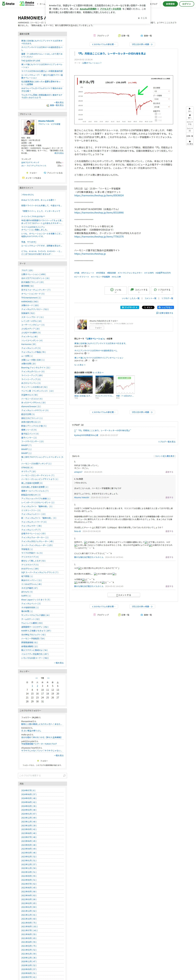
Task: Click 記事を報告する link
Action: (x=165, y=313)
